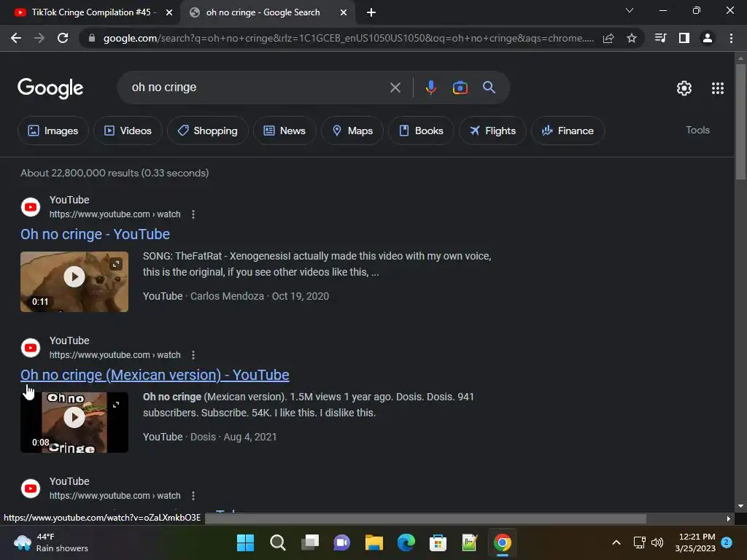The image size is (747, 560).
Task: Open the media control playlist icon
Action: [660, 38]
